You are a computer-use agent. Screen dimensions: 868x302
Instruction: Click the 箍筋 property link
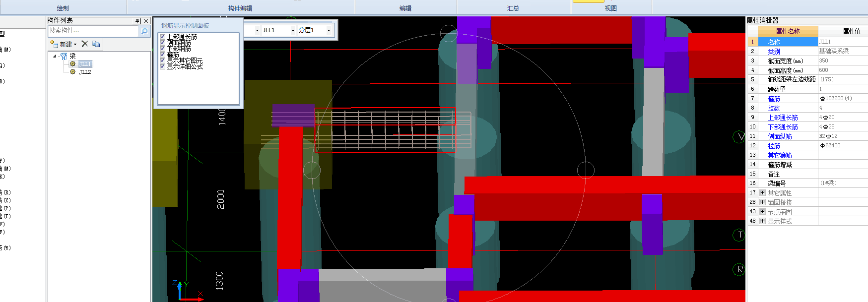(774, 99)
